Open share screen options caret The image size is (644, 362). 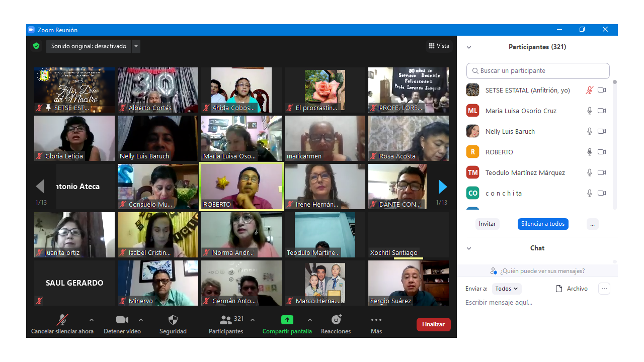pyautogui.click(x=310, y=320)
